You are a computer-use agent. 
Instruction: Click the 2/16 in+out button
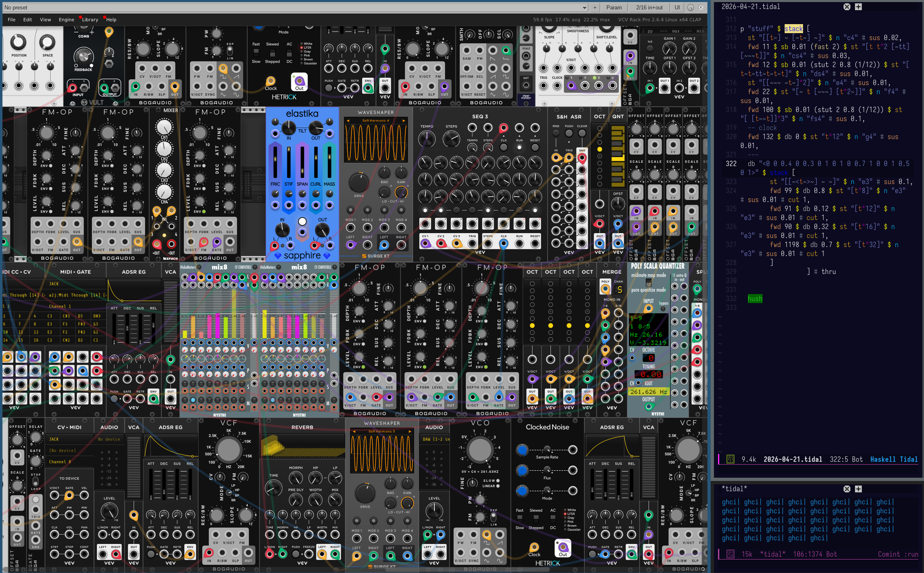click(649, 7)
